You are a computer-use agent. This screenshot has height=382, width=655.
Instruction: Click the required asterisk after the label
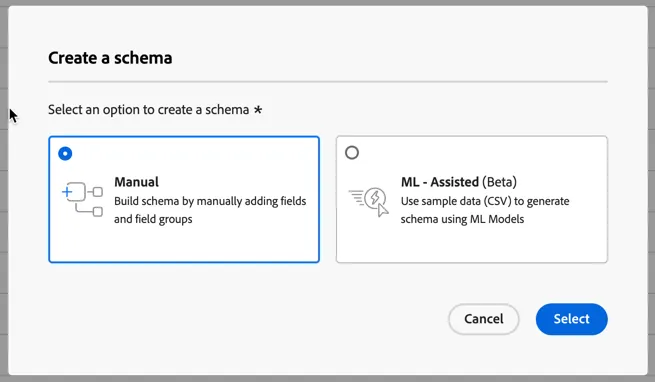coord(258,110)
